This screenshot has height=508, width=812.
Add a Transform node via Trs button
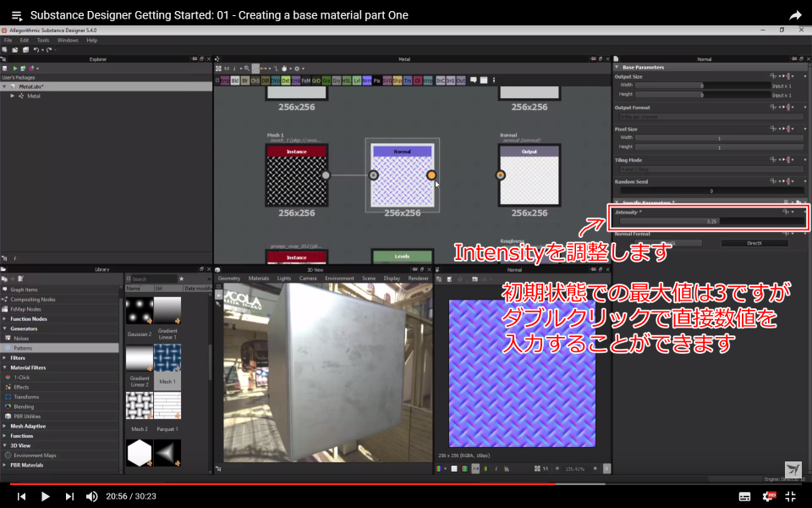coord(408,80)
